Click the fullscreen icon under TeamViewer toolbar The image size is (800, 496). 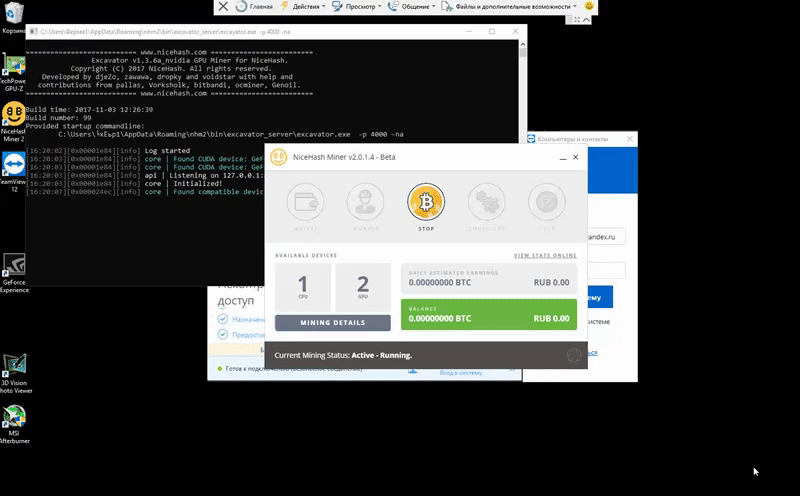[x=578, y=19]
